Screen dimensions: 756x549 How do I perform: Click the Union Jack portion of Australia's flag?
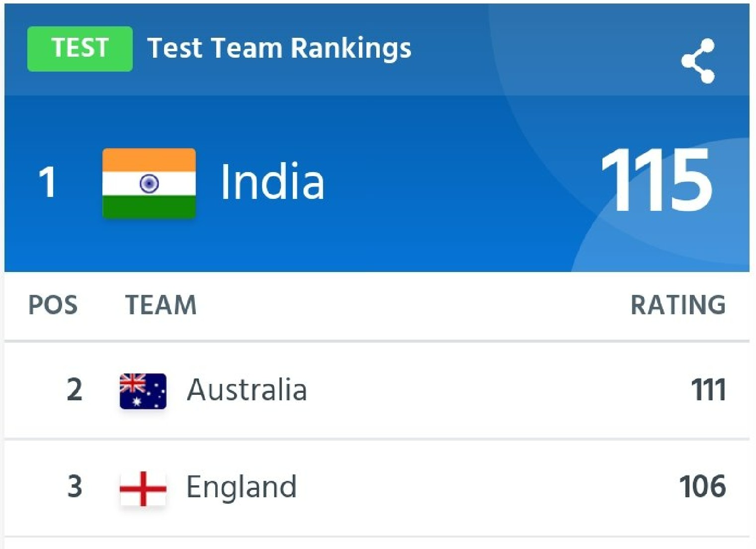tap(132, 383)
